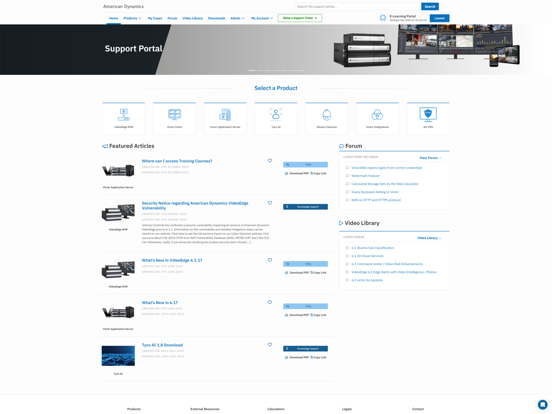The width and height of the screenshot is (552, 414).
Task: Favorite the Training Courses article heart icon
Action: pos(270,161)
